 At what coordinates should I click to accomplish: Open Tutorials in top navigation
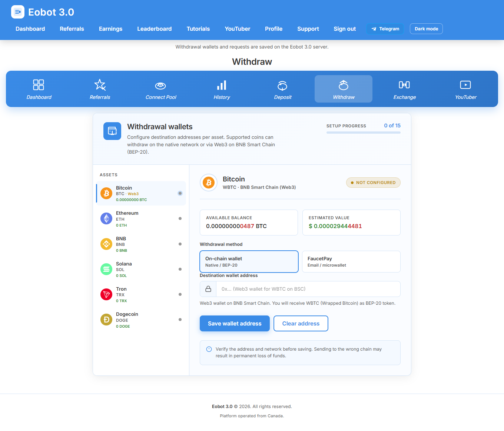198,29
